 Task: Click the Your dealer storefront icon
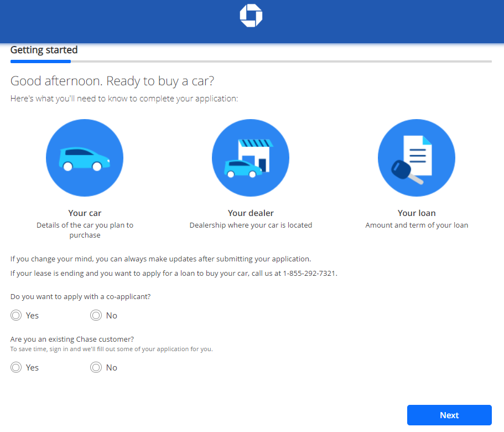coord(251,158)
